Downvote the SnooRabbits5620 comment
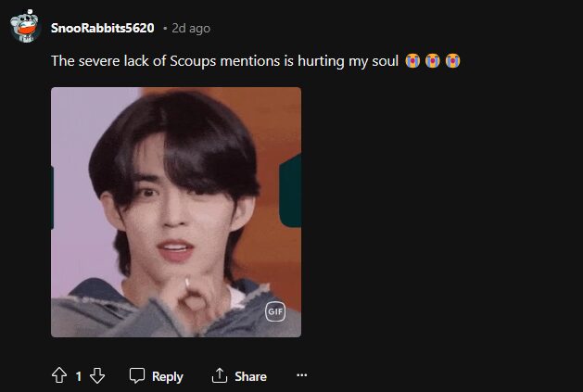 [x=96, y=375]
